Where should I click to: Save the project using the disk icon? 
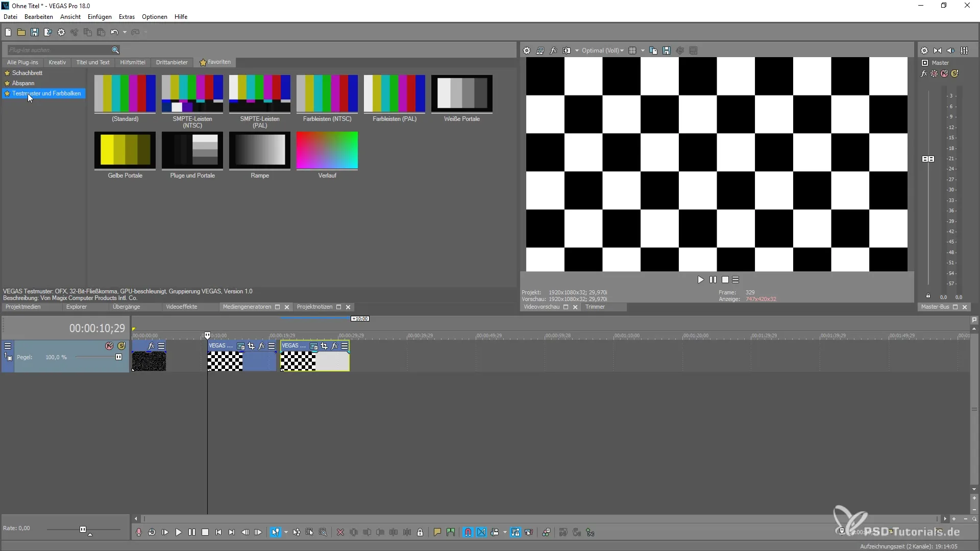click(x=35, y=32)
